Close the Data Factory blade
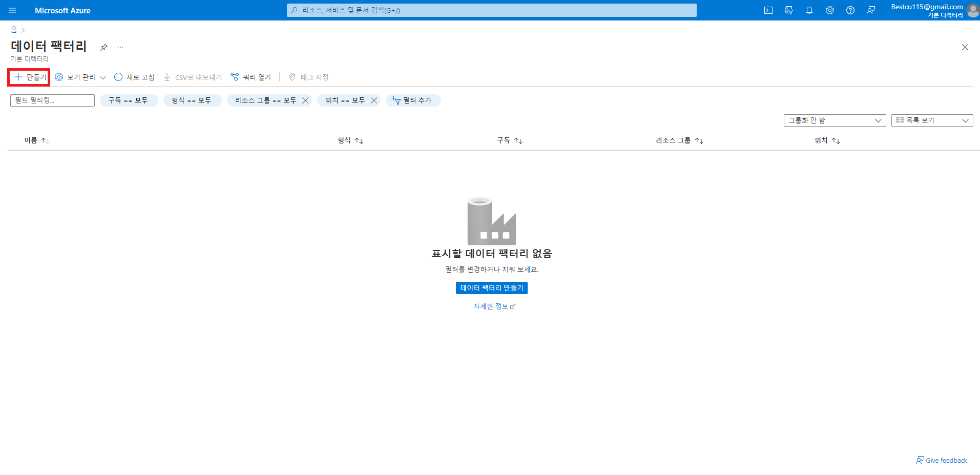The height and width of the screenshot is (475, 980). (x=965, y=47)
